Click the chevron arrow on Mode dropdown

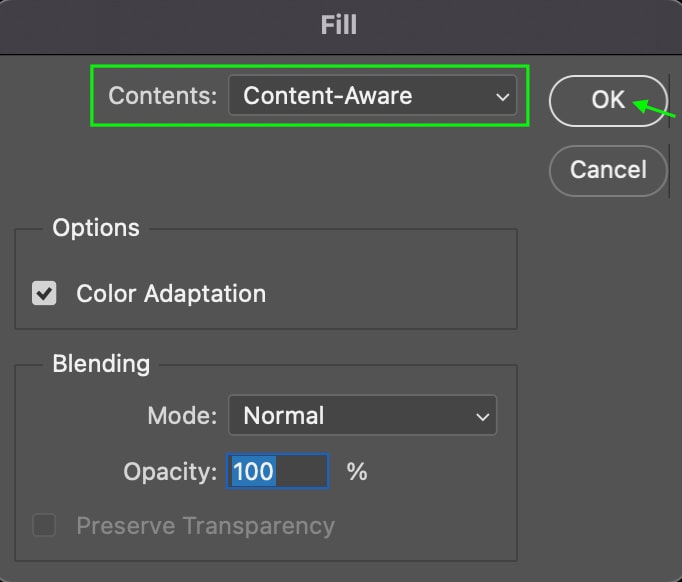tap(482, 417)
